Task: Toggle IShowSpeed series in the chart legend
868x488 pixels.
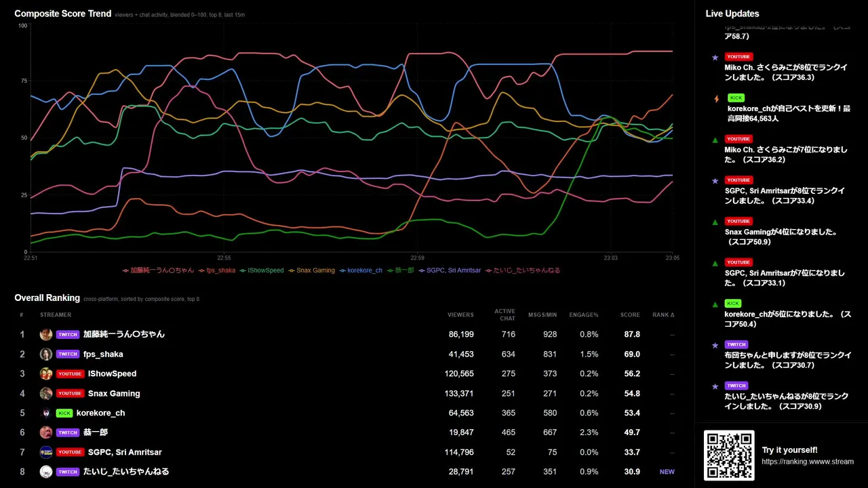Action: coord(262,270)
